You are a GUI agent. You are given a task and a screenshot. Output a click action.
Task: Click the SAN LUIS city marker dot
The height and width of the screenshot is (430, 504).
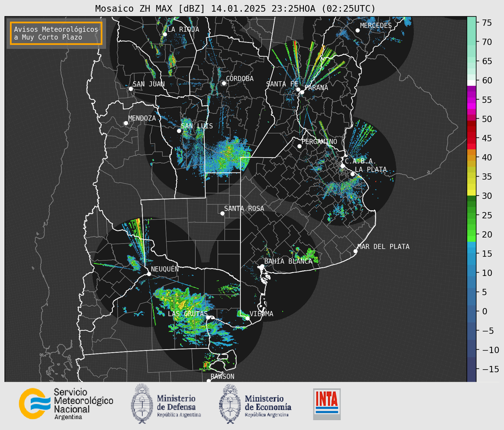click(x=179, y=131)
